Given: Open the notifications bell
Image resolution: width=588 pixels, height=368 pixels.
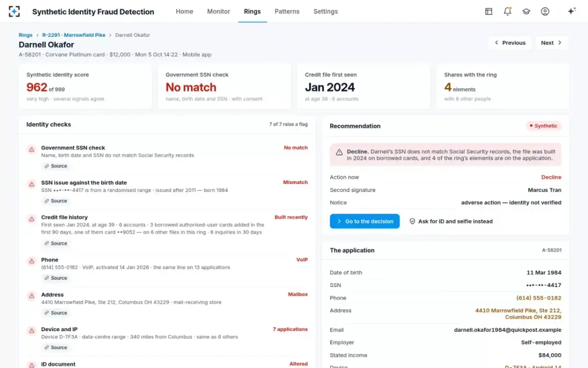Looking at the screenshot, I should click(x=507, y=11).
